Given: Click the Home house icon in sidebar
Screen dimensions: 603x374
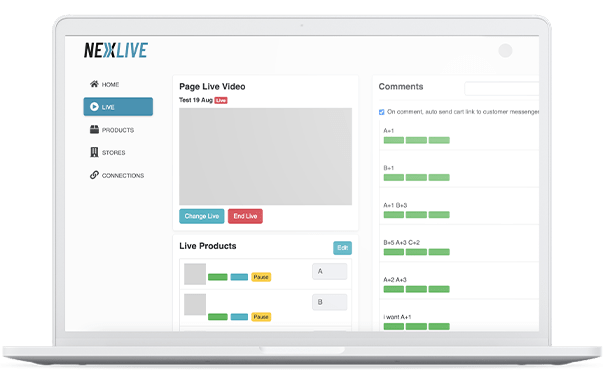Looking at the screenshot, I should pos(94,84).
